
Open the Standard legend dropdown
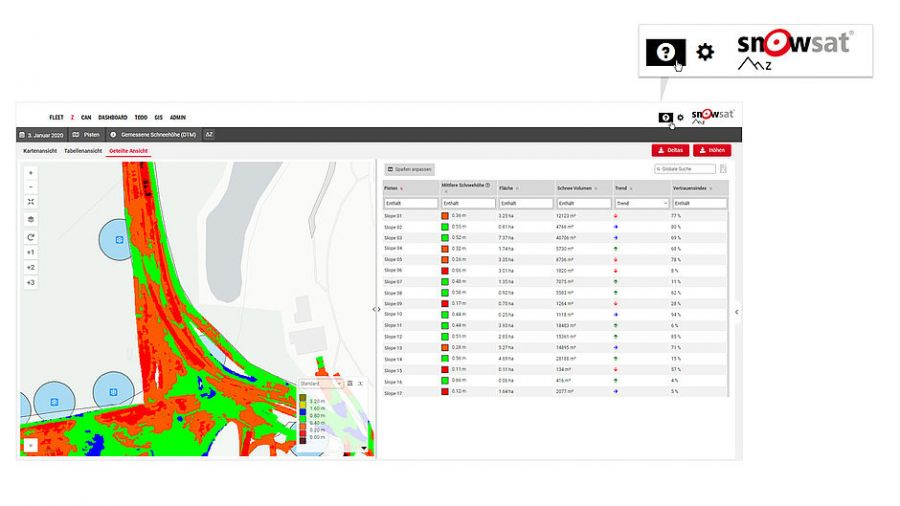(x=321, y=383)
